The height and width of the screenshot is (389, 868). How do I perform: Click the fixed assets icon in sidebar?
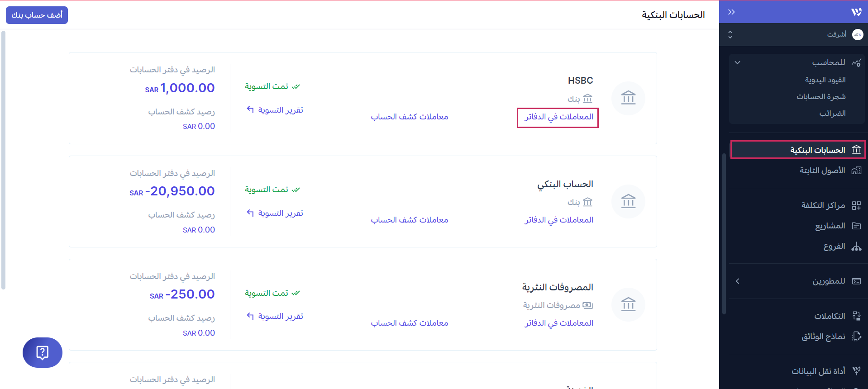click(x=856, y=171)
